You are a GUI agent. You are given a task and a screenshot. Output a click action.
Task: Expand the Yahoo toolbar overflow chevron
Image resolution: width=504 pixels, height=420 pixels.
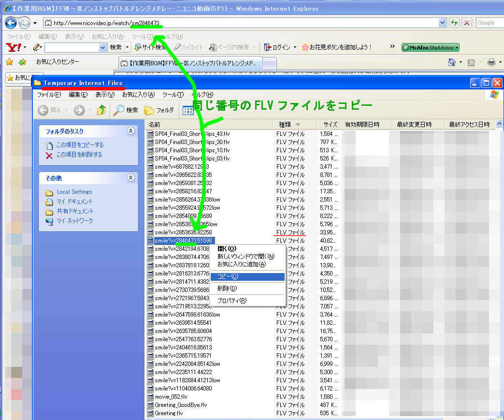392,46
